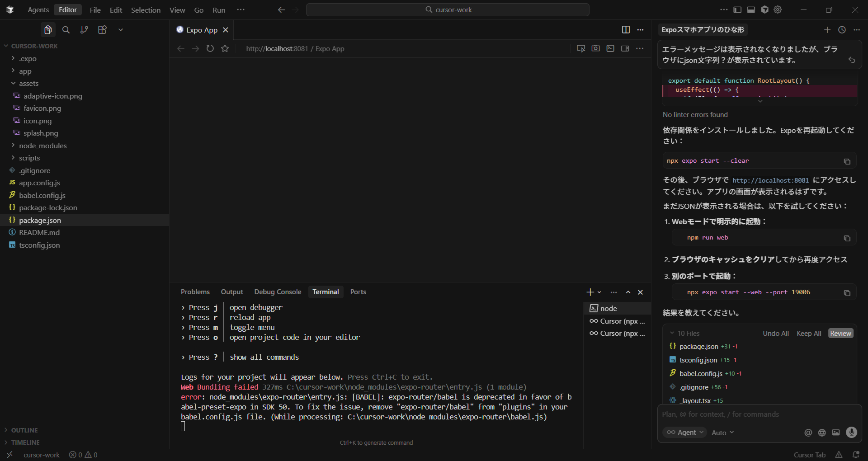Screen dimensions: 868x461
Task: Reload the browser preview page
Action: click(210, 48)
